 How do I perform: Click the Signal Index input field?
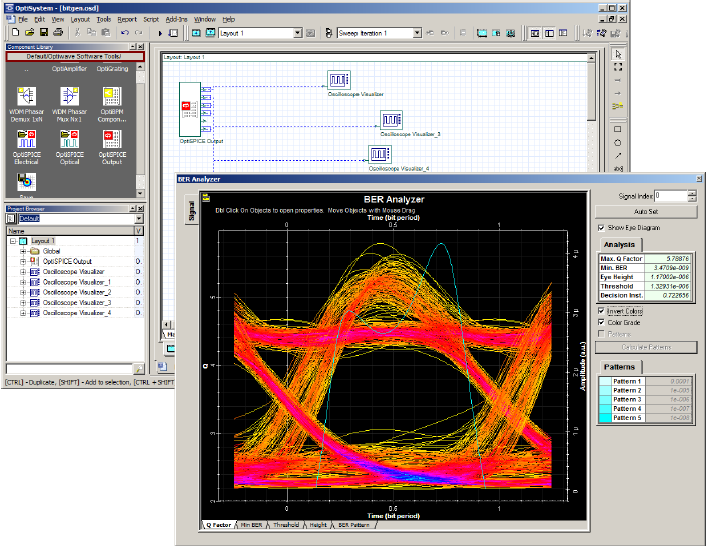pos(671,196)
